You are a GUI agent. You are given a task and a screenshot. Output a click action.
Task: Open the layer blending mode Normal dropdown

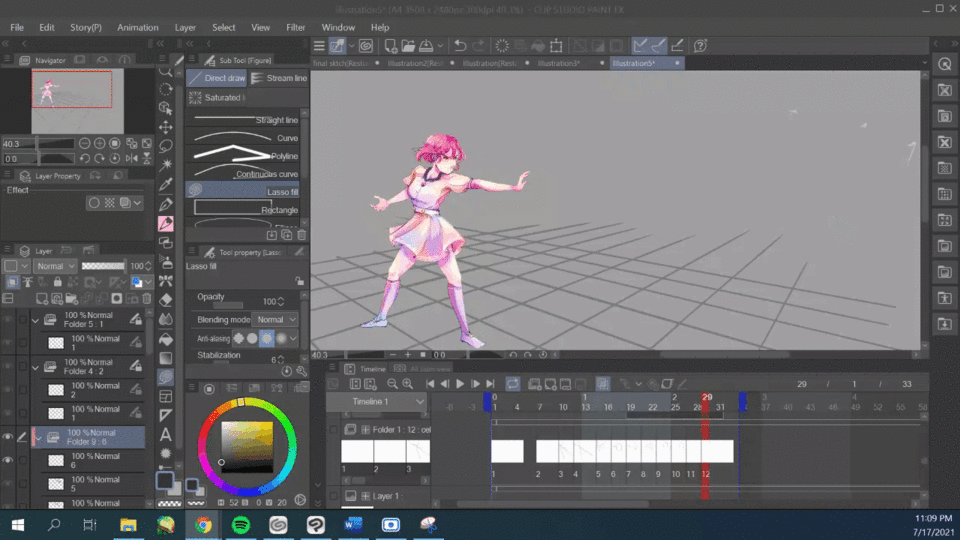click(x=55, y=266)
